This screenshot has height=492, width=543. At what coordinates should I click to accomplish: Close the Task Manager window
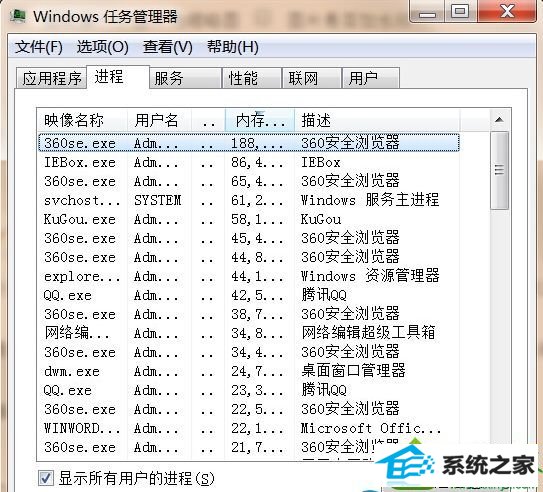point(507,12)
